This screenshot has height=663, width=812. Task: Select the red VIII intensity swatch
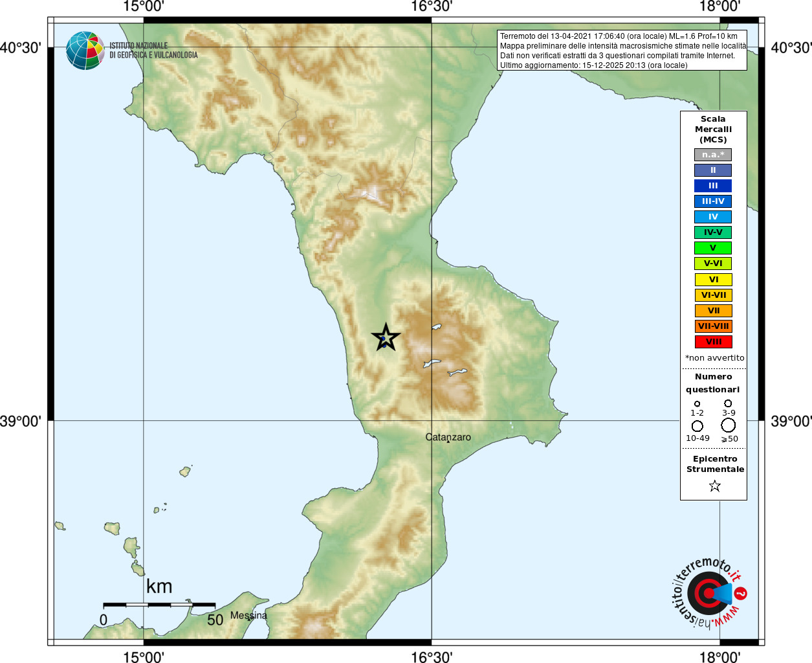coord(713,342)
